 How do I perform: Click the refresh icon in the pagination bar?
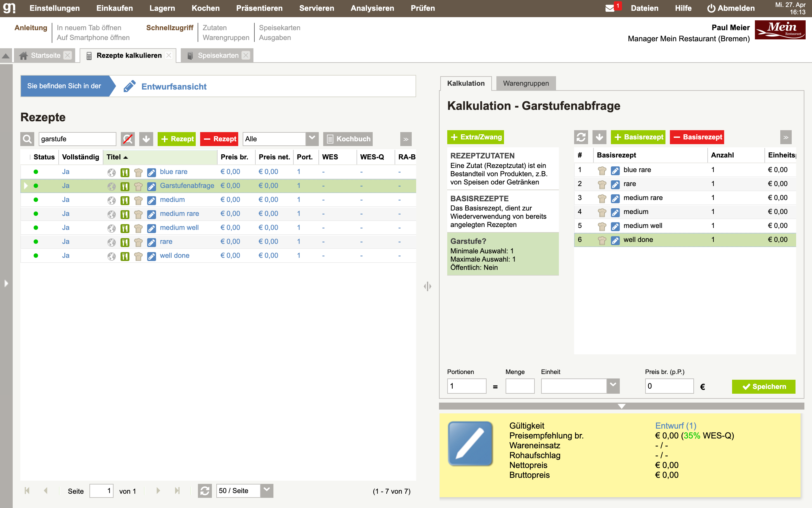click(205, 491)
